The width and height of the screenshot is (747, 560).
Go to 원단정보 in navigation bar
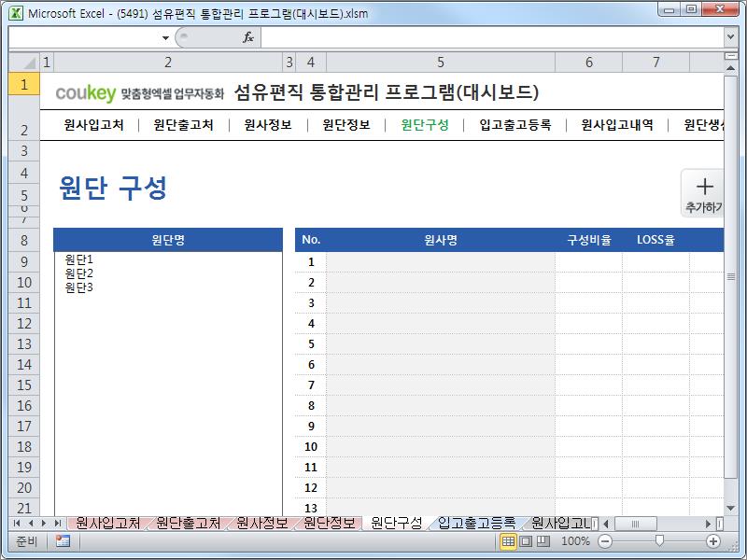(346, 125)
